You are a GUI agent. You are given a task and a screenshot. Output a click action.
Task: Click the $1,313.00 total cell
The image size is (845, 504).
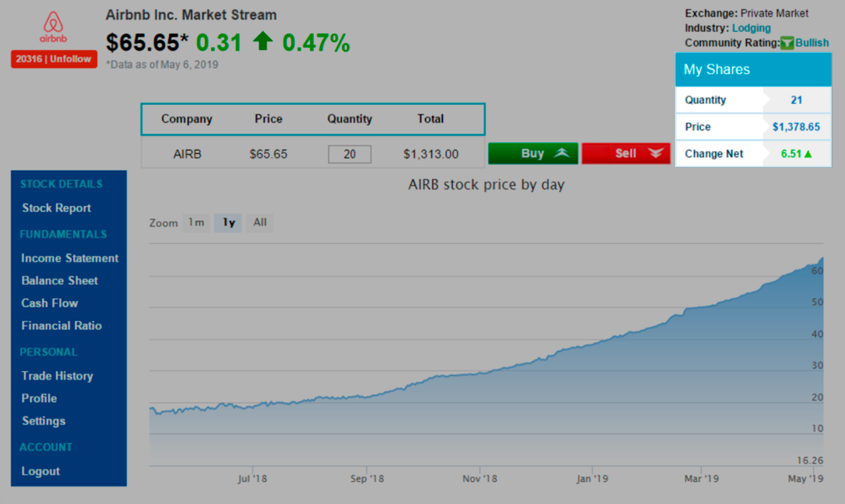coord(431,154)
